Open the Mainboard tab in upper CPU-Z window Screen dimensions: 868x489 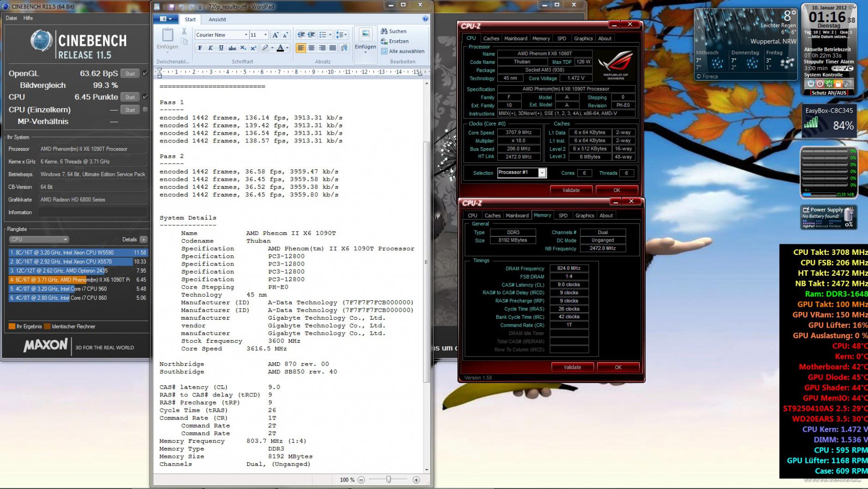(516, 38)
